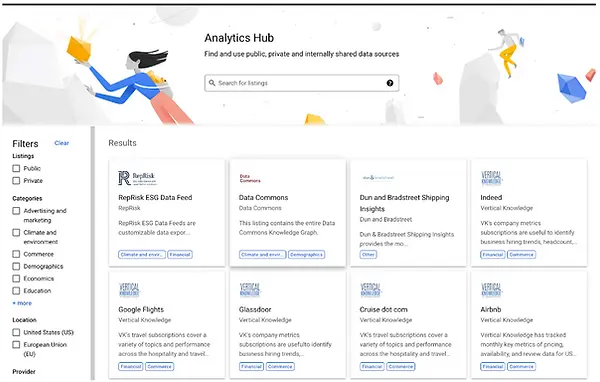Click Demographics tag on Data Commons card
The width and height of the screenshot is (600, 382).
coord(307,255)
